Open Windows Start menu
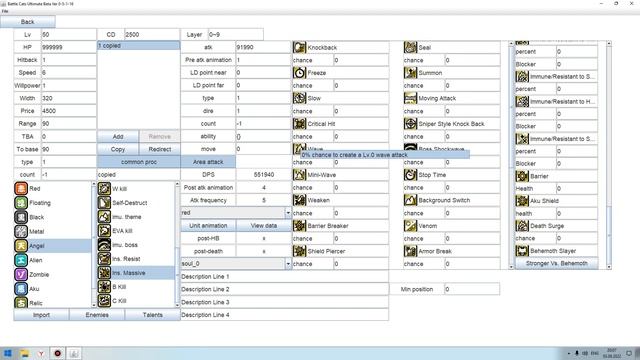The height and width of the screenshot is (360, 640). [8, 353]
